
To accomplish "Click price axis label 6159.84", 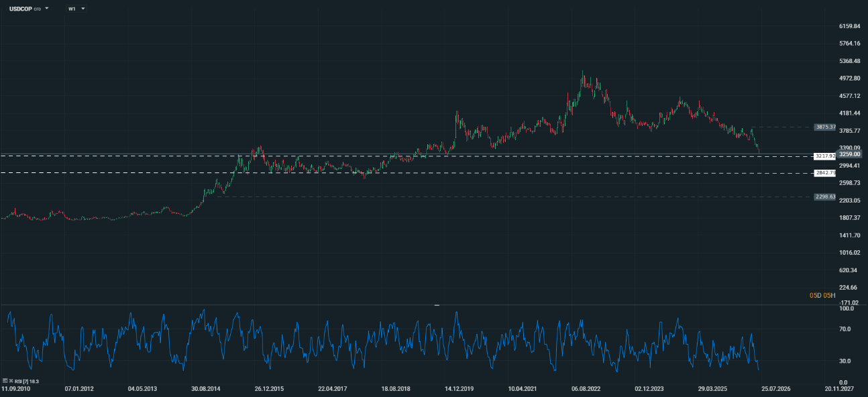I will (x=849, y=26).
